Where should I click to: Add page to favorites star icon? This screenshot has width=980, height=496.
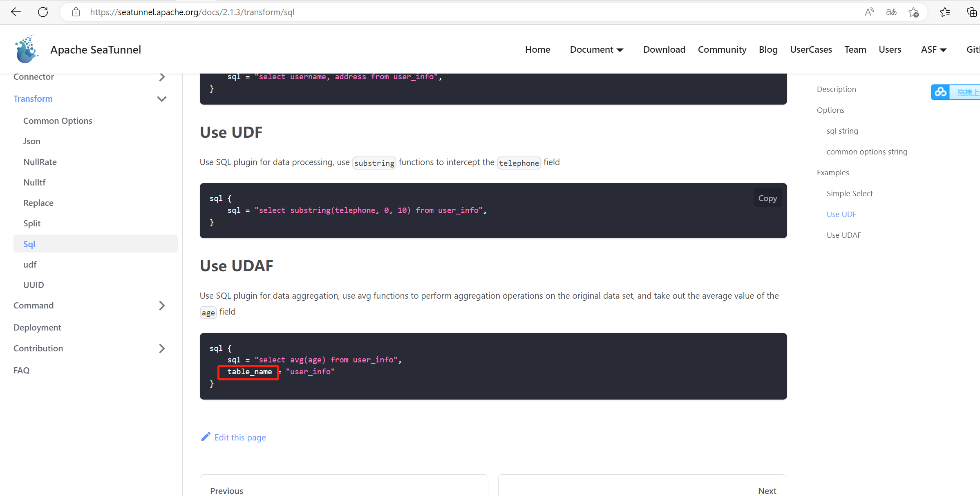[914, 12]
